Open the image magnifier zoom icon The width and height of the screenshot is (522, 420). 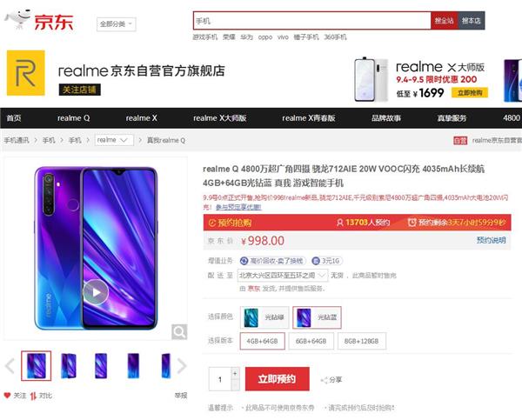[179, 332]
